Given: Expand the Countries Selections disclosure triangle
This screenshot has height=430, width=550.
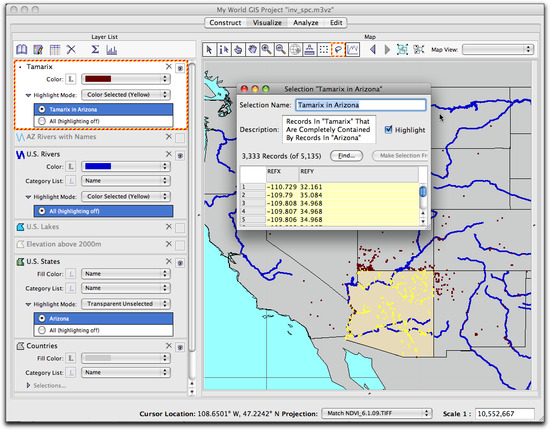Looking at the screenshot, I should point(28,385).
